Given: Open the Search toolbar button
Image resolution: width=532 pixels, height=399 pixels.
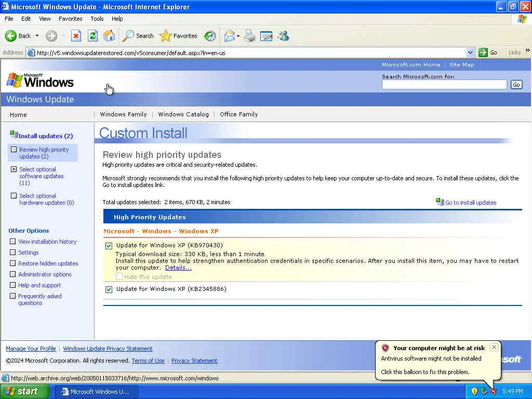Looking at the screenshot, I should (138, 36).
